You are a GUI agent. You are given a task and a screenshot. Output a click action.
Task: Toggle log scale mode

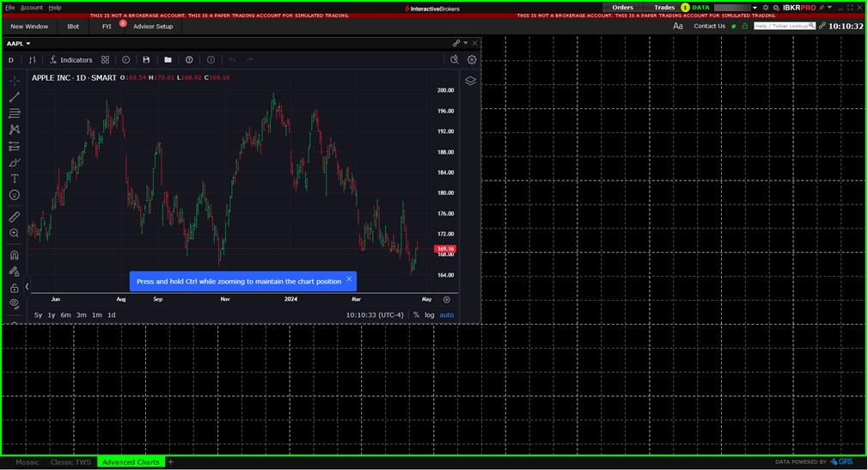[430, 315]
